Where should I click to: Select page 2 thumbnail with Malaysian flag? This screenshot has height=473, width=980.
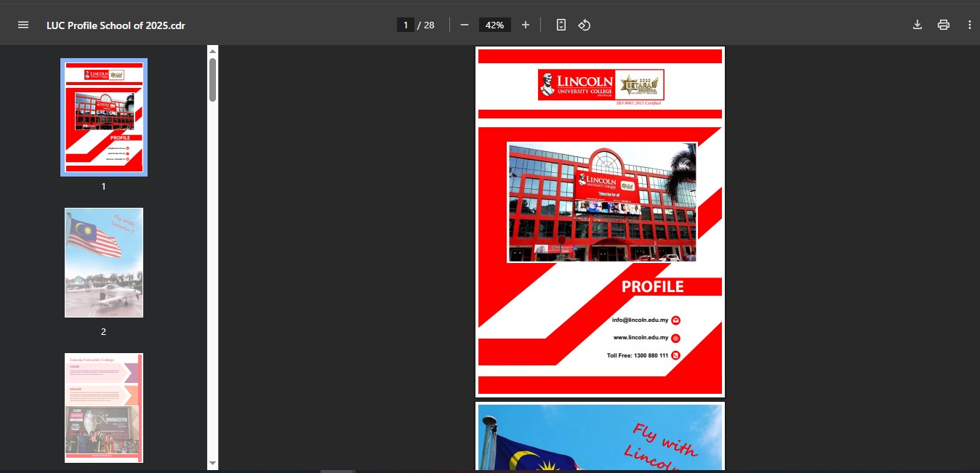tap(104, 262)
